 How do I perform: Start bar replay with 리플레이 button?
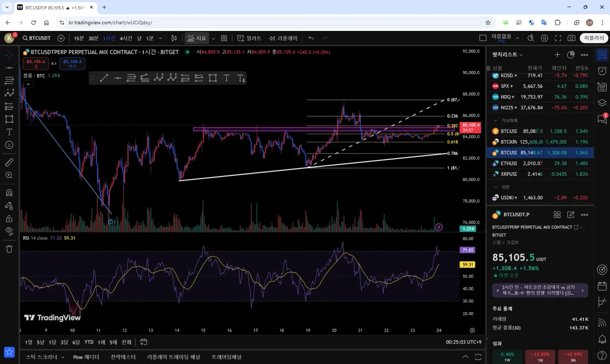[283, 38]
